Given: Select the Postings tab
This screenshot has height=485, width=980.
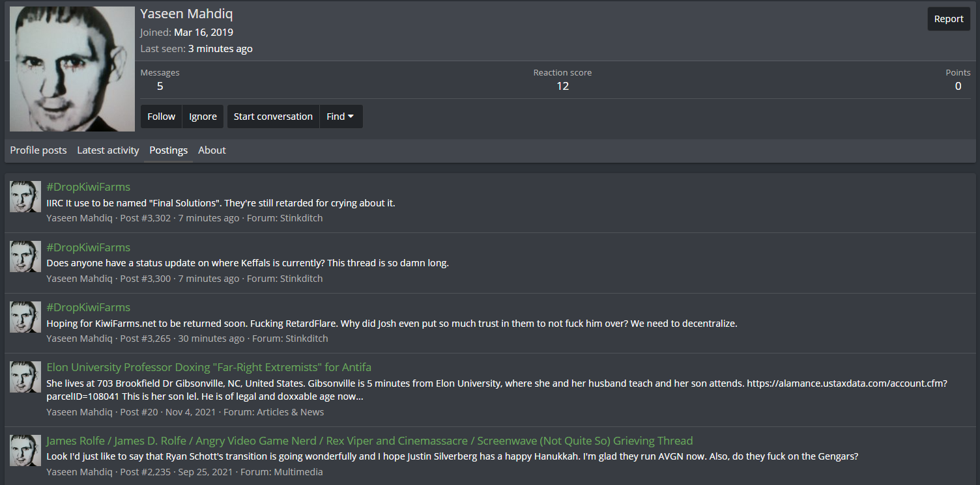Looking at the screenshot, I should click(169, 150).
